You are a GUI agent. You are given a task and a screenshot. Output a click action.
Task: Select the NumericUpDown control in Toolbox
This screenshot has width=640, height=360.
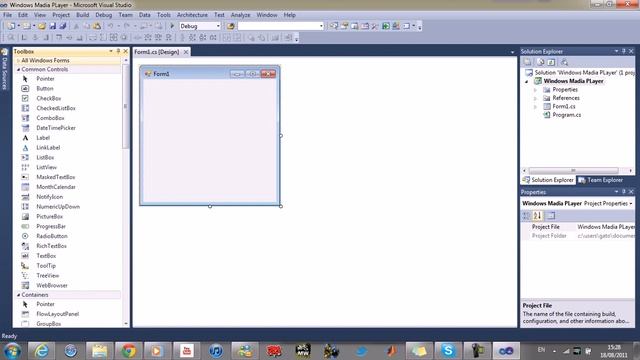(x=58, y=207)
